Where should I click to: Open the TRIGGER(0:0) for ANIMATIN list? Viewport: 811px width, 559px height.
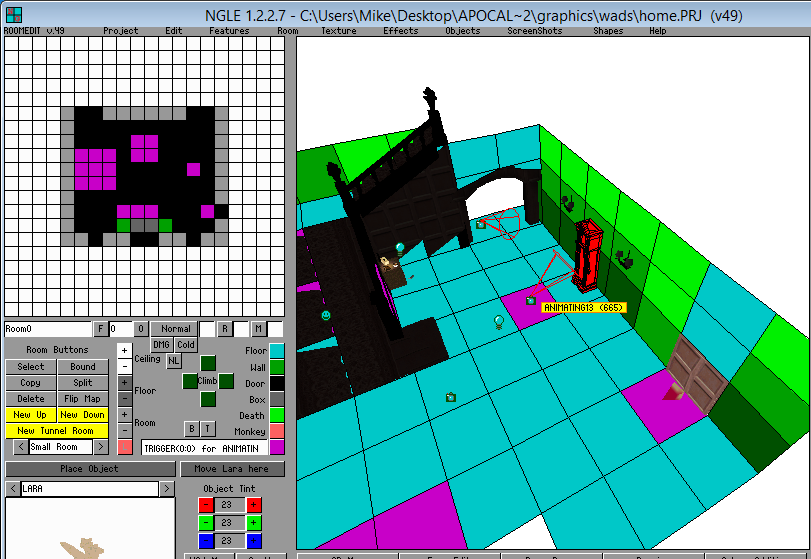click(204, 448)
